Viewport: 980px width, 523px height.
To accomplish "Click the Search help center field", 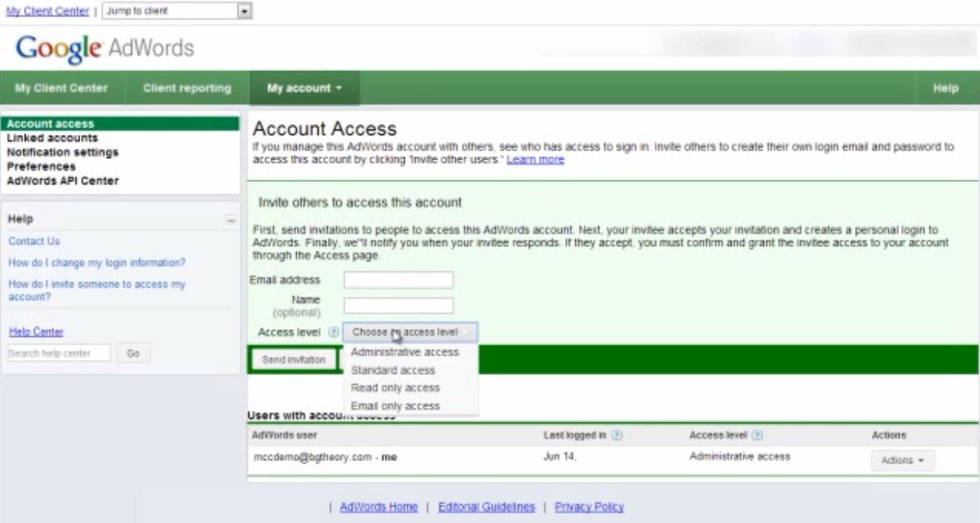I will pyautogui.click(x=59, y=353).
